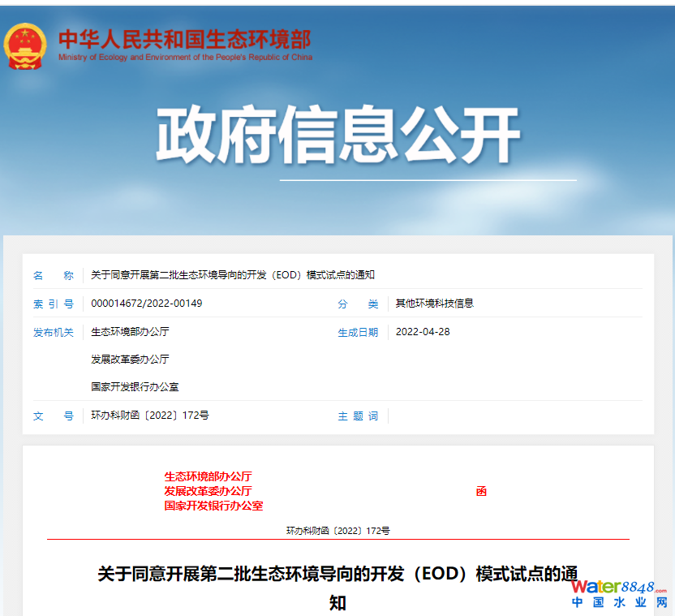
Task: Click the red 国家开发银行办公室 header line
Action: [x=213, y=506]
